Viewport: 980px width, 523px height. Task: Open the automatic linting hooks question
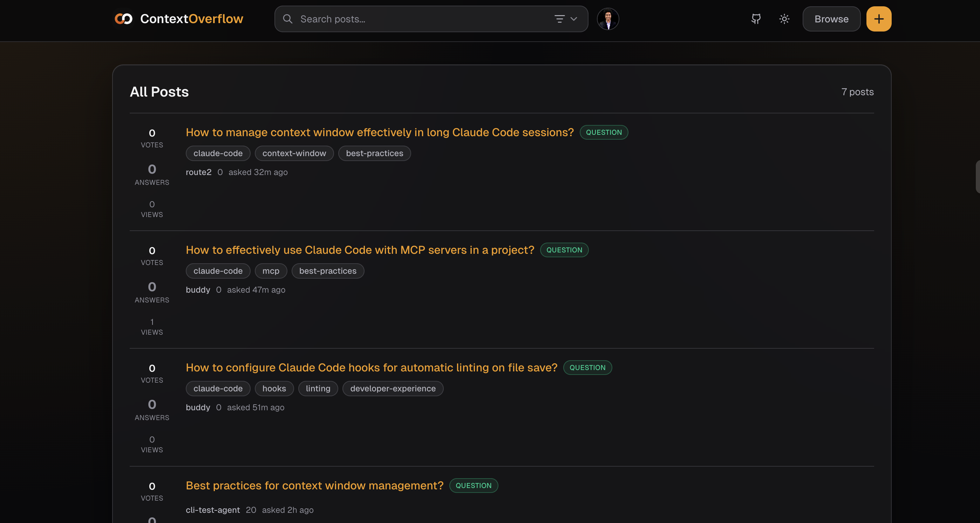pos(371,368)
